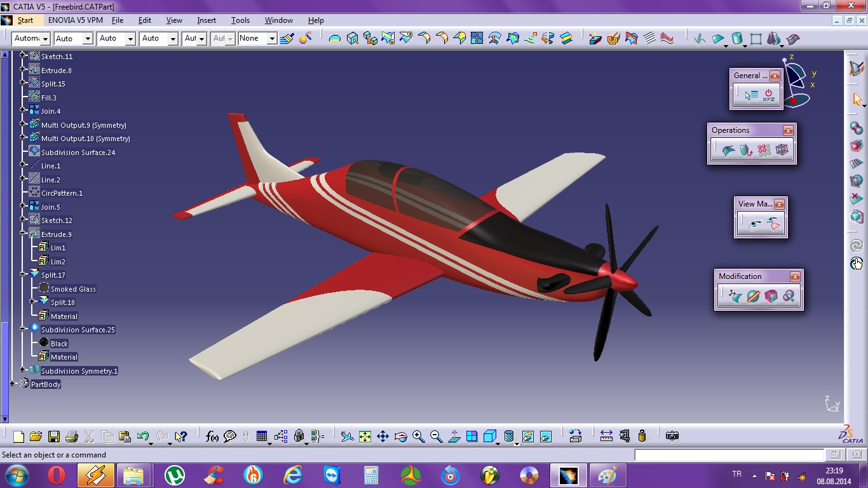The width and height of the screenshot is (868, 488).
Task: Toggle the hand icon in right toolbar
Action: [857, 263]
